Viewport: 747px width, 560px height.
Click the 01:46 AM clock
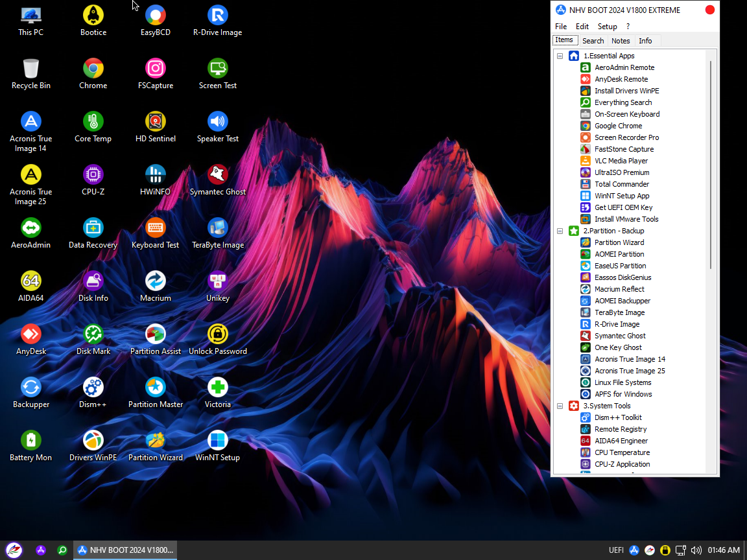tap(724, 550)
